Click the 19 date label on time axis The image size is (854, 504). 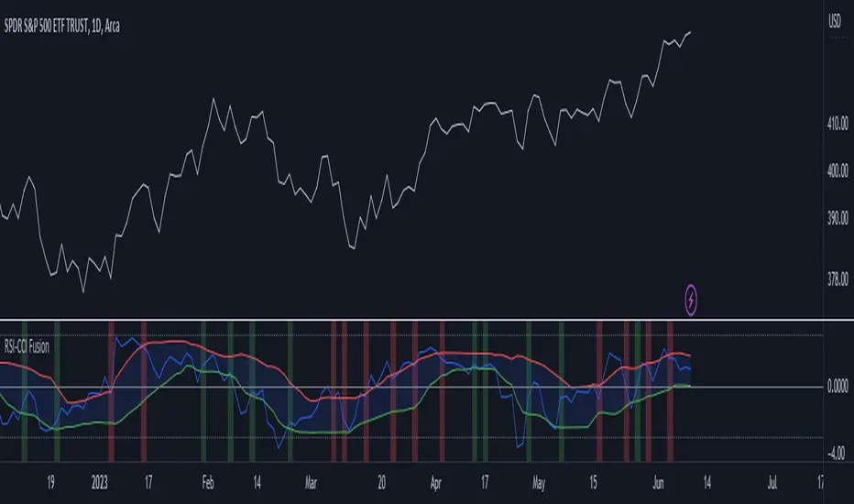(50, 483)
